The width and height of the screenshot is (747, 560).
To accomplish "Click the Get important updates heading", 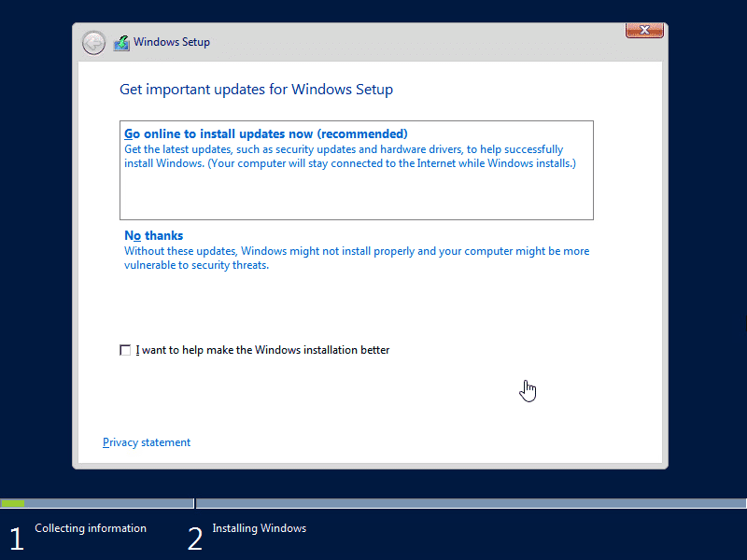I will [256, 89].
